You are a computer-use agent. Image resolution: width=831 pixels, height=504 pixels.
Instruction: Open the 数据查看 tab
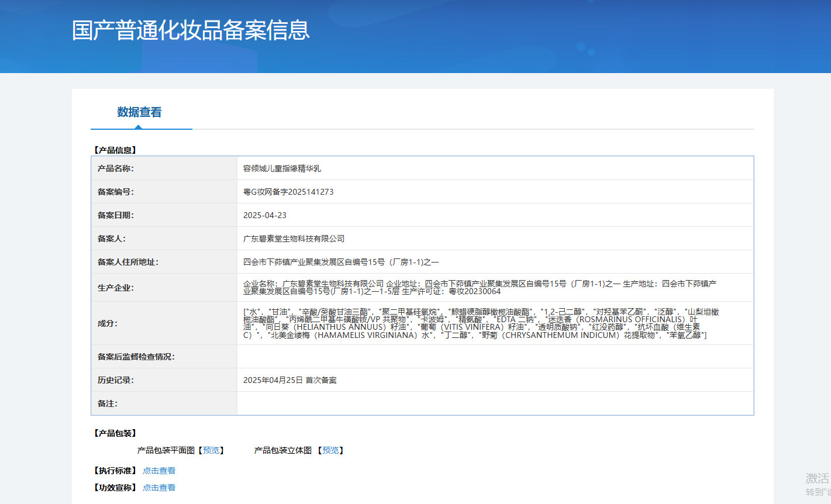(139, 112)
